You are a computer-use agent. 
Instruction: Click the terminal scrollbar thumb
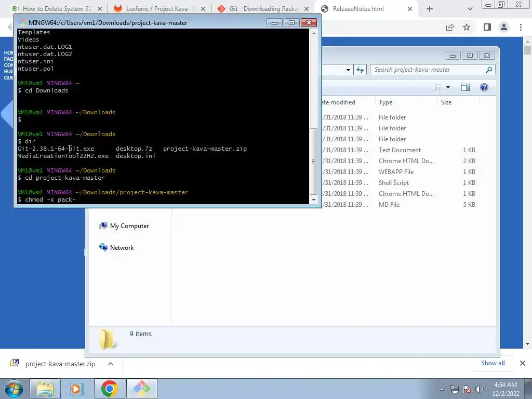tap(314, 161)
